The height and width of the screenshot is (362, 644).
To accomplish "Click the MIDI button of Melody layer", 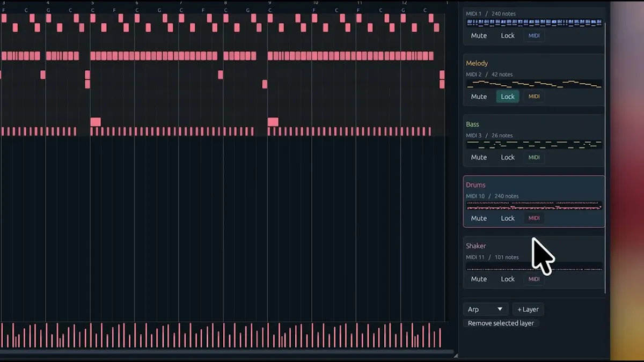I will tap(534, 97).
